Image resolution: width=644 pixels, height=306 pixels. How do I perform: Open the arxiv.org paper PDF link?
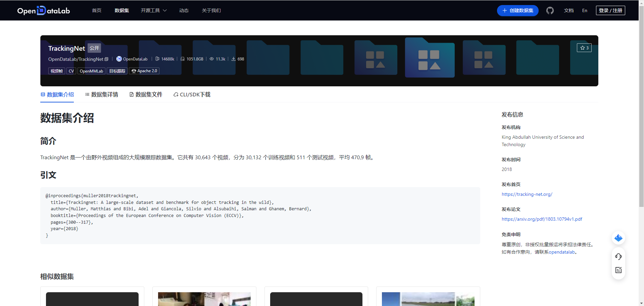pyautogui.click(x=542, y=219)
